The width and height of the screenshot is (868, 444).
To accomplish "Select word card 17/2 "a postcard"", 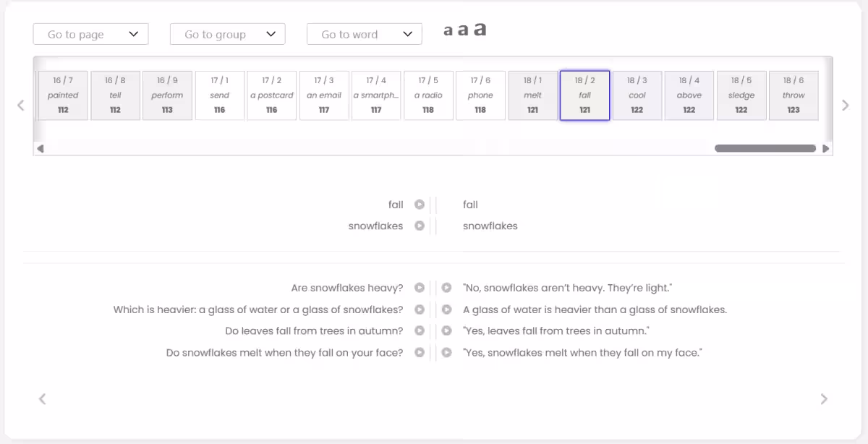I will pos(271,95).
